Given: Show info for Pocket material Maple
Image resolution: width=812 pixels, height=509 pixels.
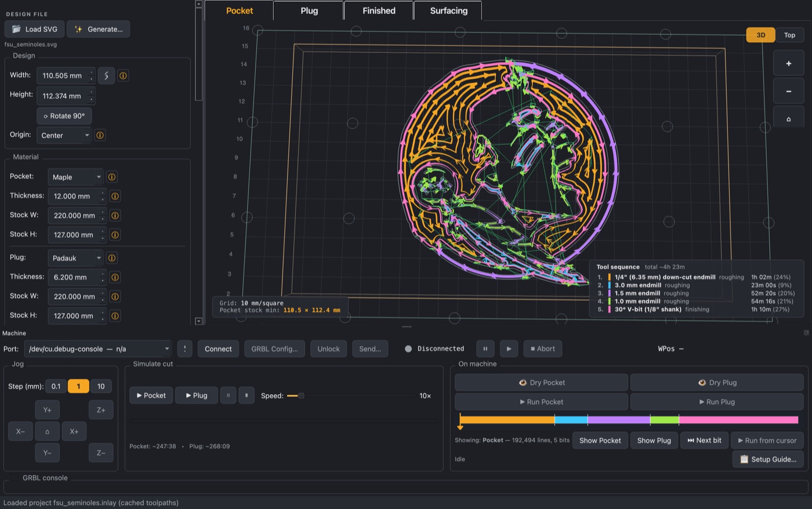Looking at the screenshot, I should click(112, 177).
